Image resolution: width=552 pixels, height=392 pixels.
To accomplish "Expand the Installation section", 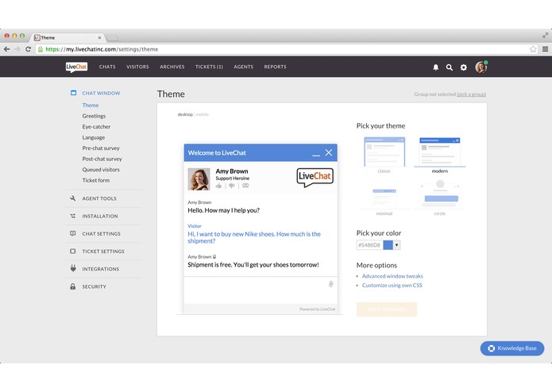I will click(x=100, y=216).
